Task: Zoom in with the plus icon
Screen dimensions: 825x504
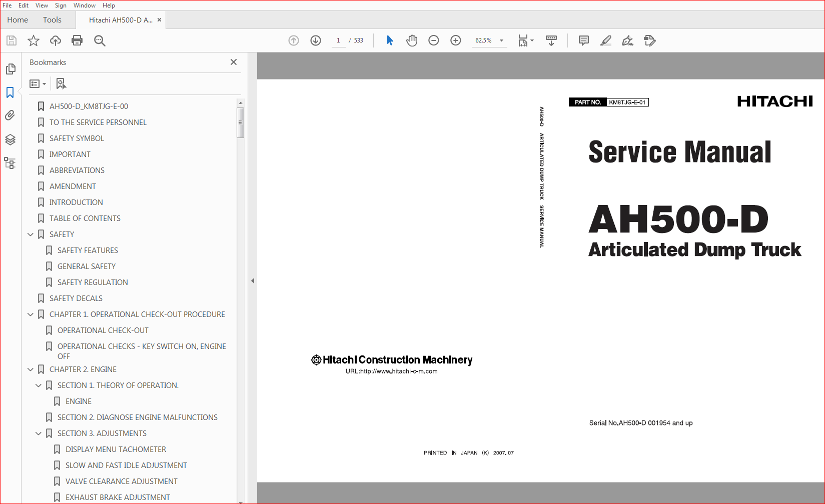Action: click(456, 40)
